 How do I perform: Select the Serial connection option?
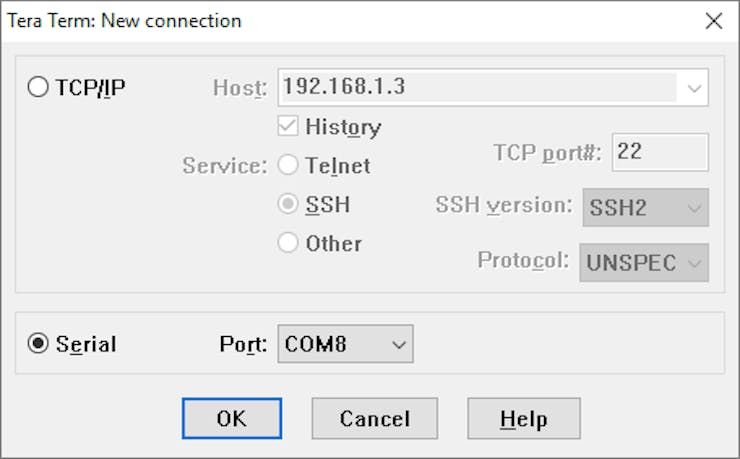[x=38, y=343]
